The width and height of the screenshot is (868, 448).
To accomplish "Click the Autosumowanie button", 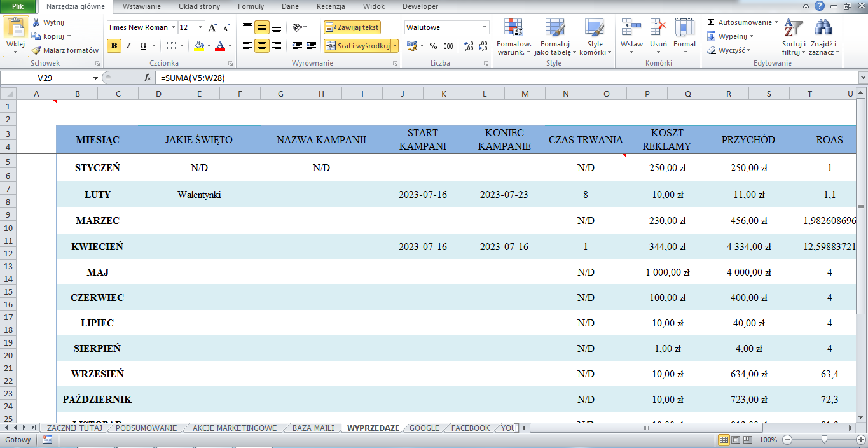I will pos(743,22).
